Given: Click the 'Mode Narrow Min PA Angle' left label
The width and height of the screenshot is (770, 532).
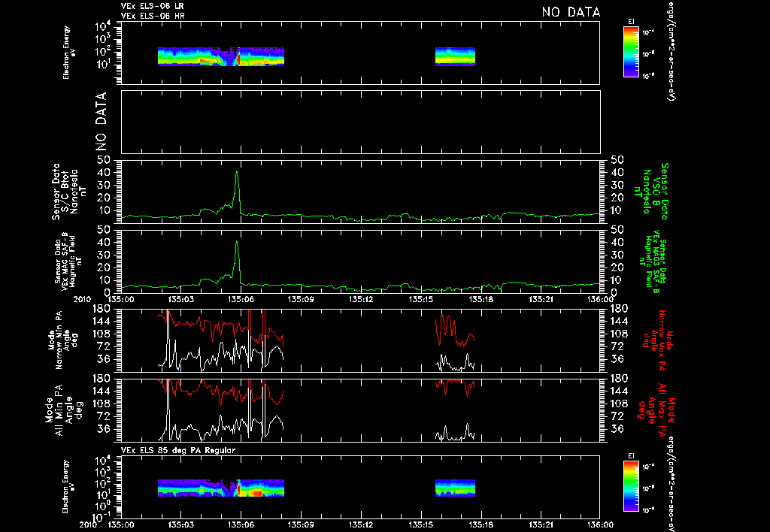Looking at the screenshot, I should click(x=62, y=340).
